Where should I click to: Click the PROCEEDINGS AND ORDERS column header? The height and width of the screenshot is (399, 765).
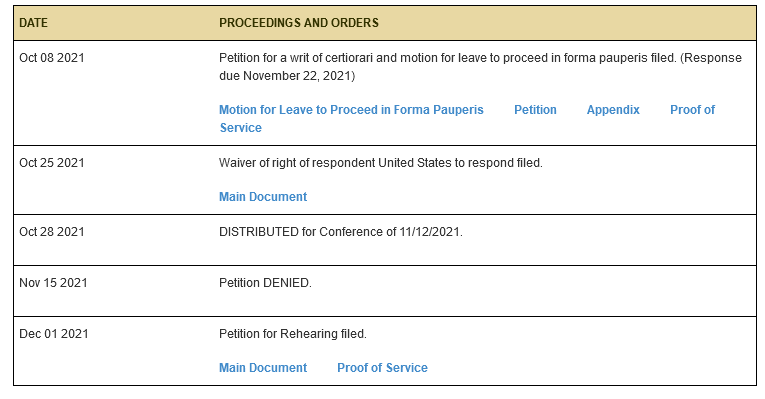(x=299, y=23)
